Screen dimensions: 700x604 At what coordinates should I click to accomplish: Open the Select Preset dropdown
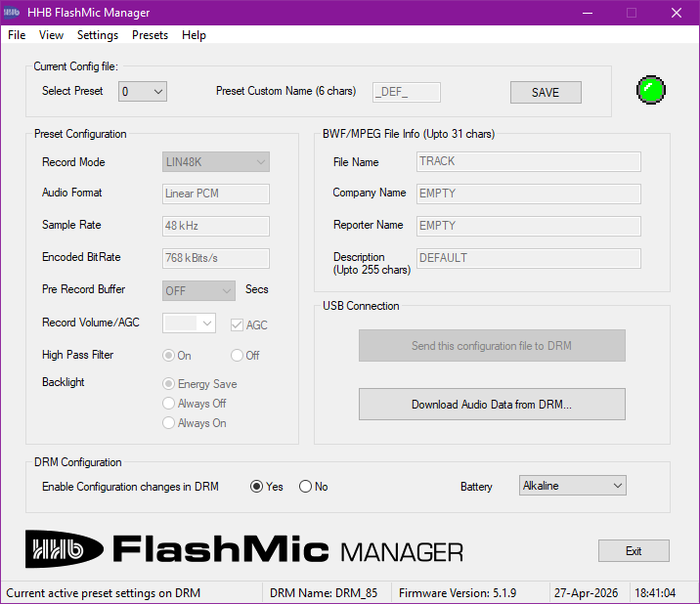[x=143, y=92]
